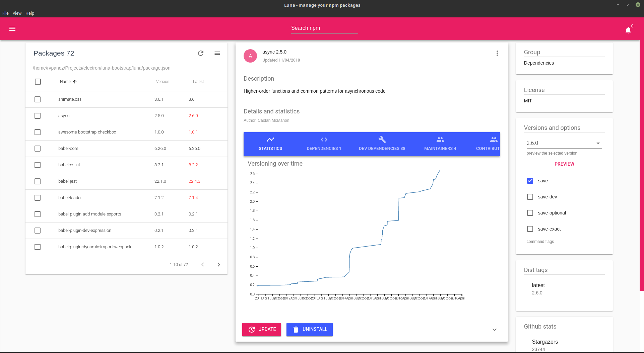Screen dimensions: 644x353
Task: Open async package more options menu
Action: click(x=497, y=53)
